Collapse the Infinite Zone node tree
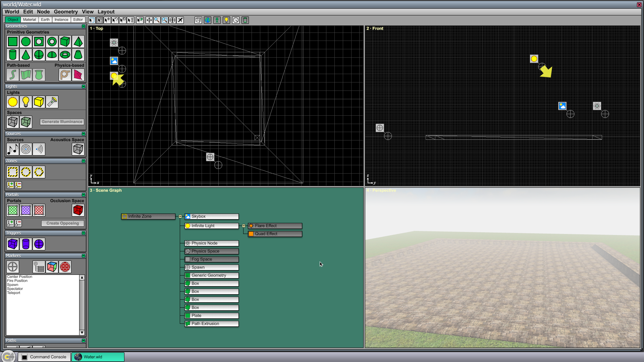The height and width of the screenshot is (362, 644). (180, 217)
